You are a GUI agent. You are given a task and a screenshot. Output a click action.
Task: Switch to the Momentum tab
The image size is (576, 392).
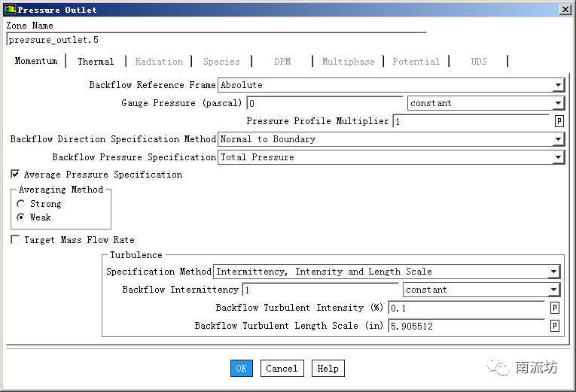coord(35,61)
